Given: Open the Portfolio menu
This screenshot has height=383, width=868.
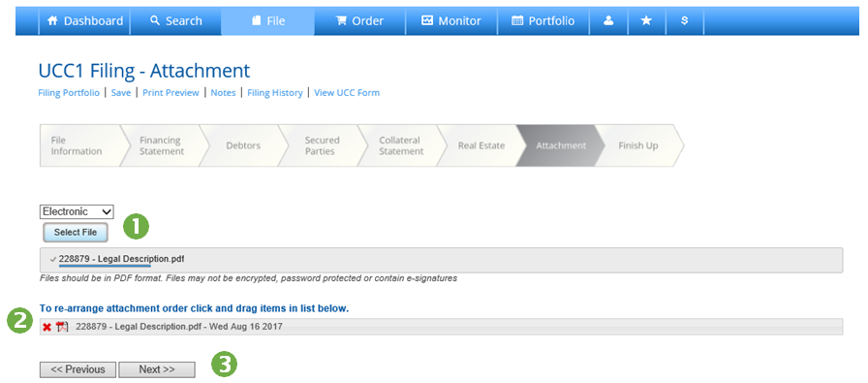Looking at the screenshot, I should tap(542, 21).
